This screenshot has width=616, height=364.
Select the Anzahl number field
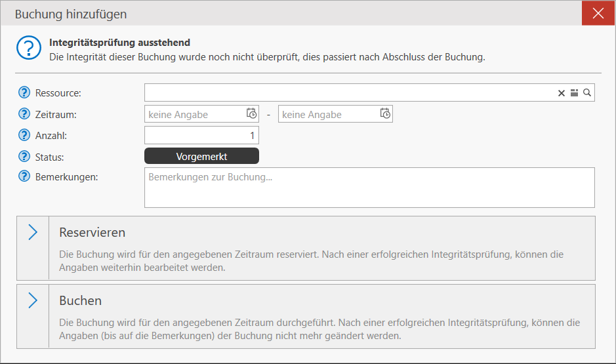(x=201, y=136)
